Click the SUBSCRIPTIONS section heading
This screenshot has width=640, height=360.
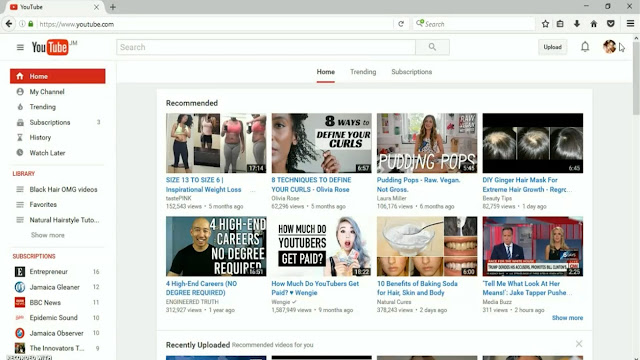click(34, 256)
